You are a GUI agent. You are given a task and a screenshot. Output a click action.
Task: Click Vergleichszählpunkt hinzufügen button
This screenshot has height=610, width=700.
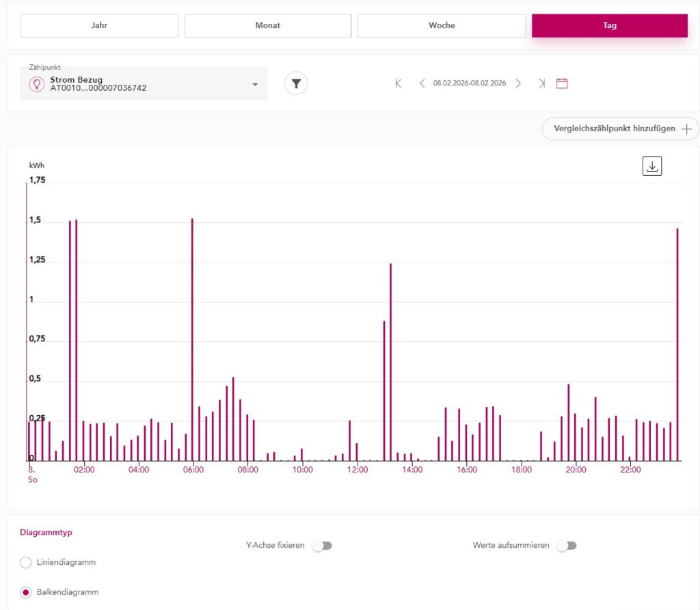click(620, 129)
